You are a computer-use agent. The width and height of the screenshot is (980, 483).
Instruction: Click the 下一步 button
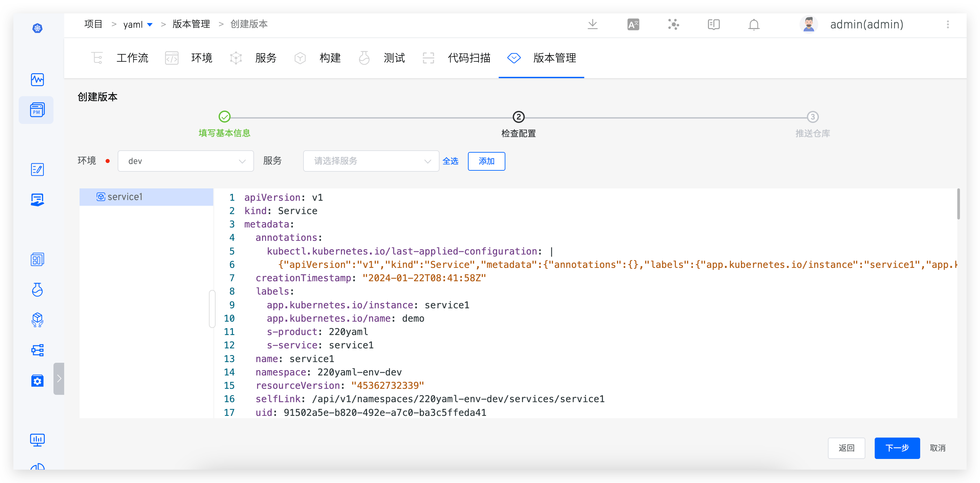[897, 448]
